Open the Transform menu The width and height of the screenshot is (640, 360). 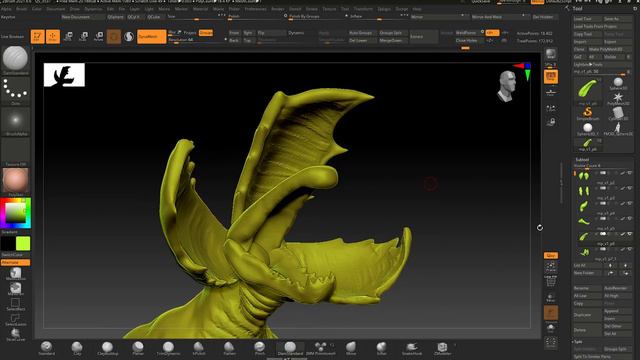pyautogui.click(x=363, y=9)
